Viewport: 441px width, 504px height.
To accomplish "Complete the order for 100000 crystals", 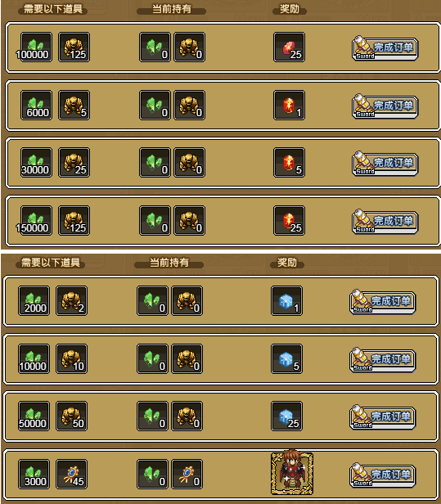I will (385, 48).
